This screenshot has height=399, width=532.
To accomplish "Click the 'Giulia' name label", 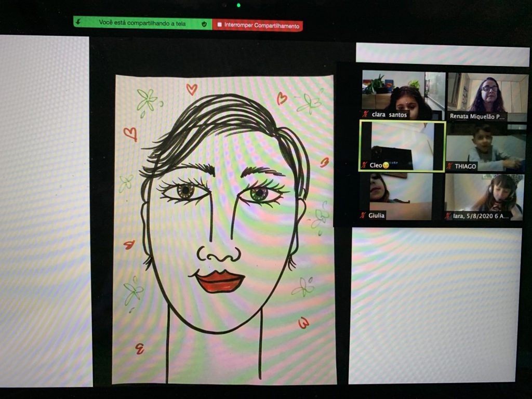I will pyautogui.click(x=376, y=215).
